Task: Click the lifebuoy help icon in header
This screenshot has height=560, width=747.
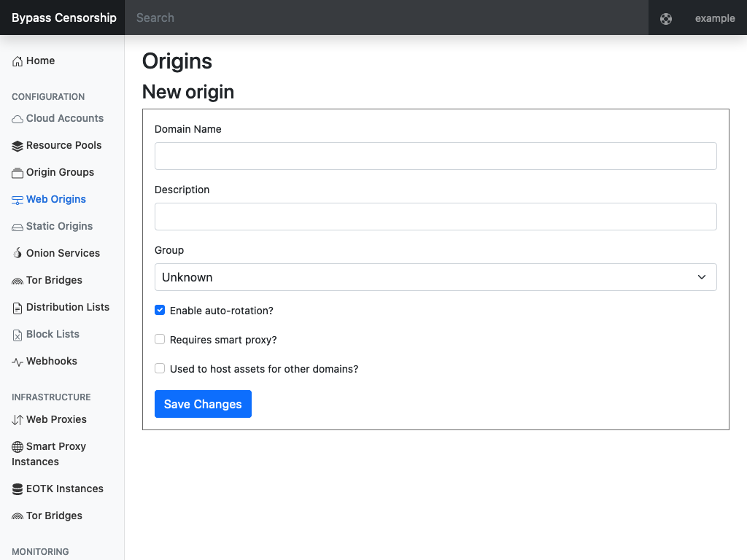Action: pyautogui.click(x=666, y=19)
